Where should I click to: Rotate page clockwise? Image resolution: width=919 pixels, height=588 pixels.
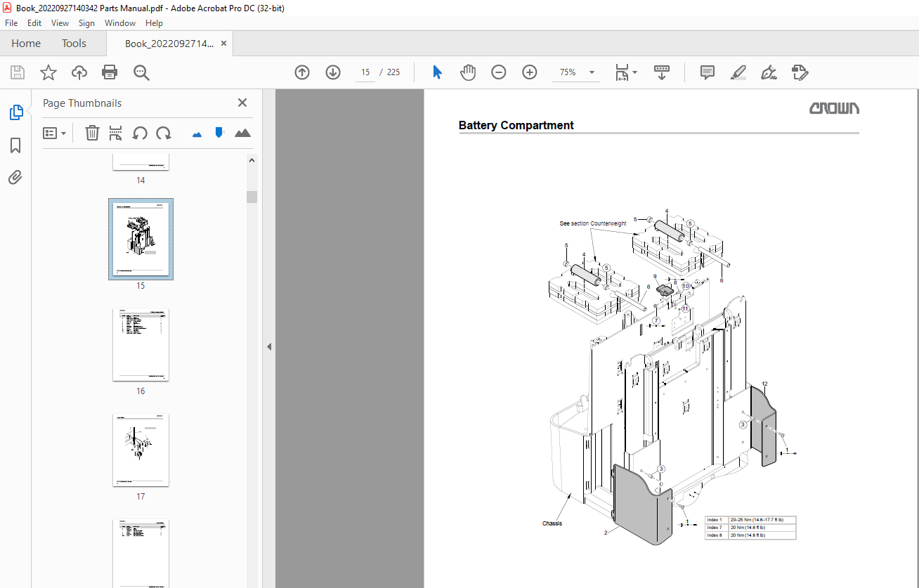(x=164, y=133)
